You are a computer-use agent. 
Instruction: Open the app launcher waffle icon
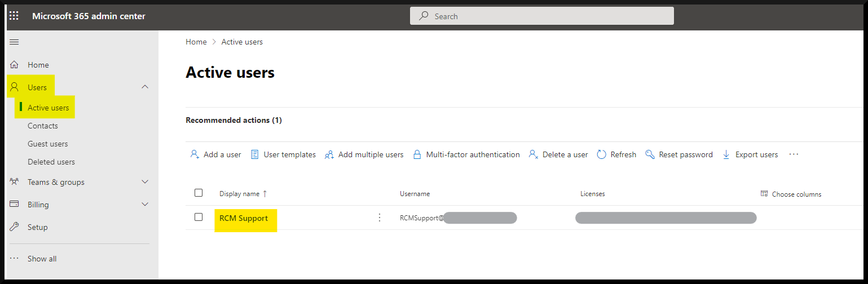coord(14,16)
